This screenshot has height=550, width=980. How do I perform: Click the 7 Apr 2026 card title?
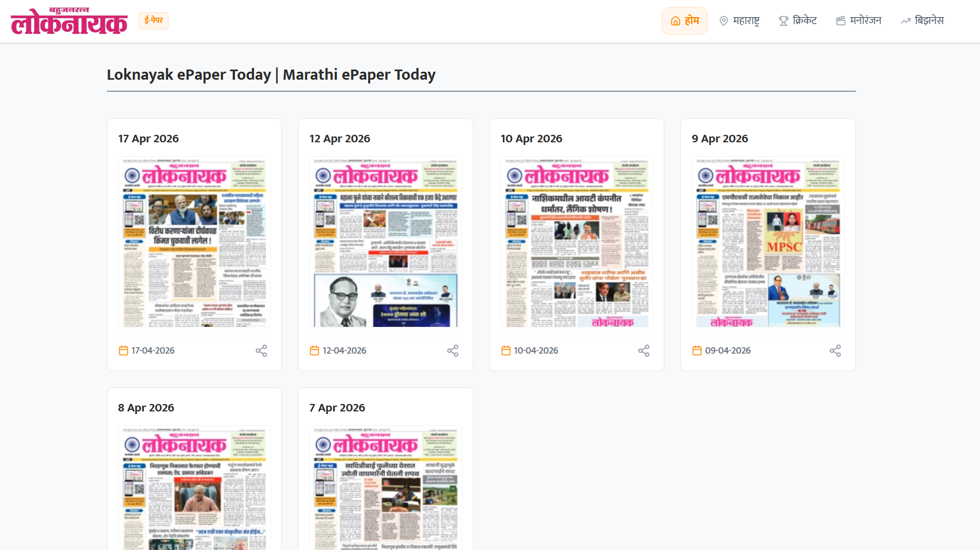[337, 408]
